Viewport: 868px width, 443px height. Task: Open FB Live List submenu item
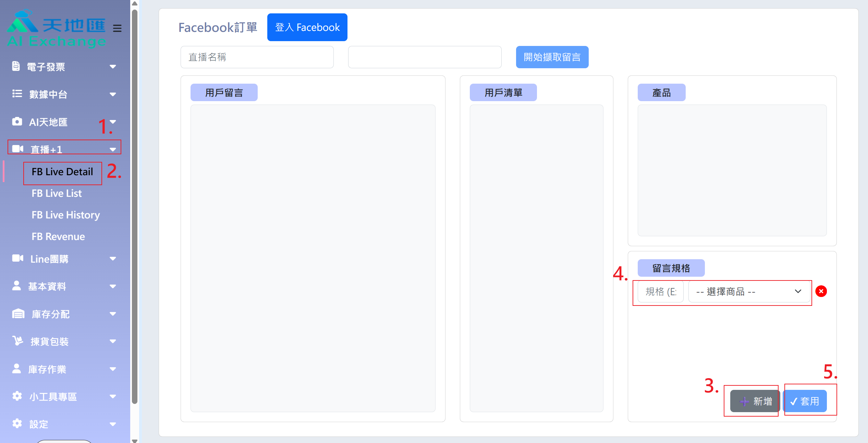tap(57, 193)
